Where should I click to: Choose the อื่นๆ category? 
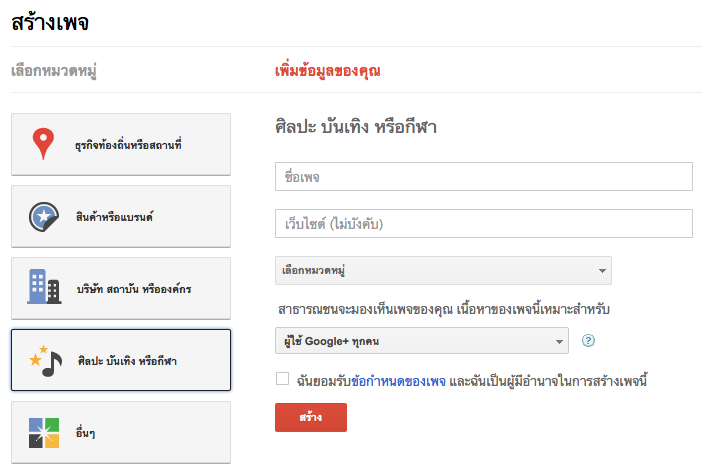click(x=121, y=432)
